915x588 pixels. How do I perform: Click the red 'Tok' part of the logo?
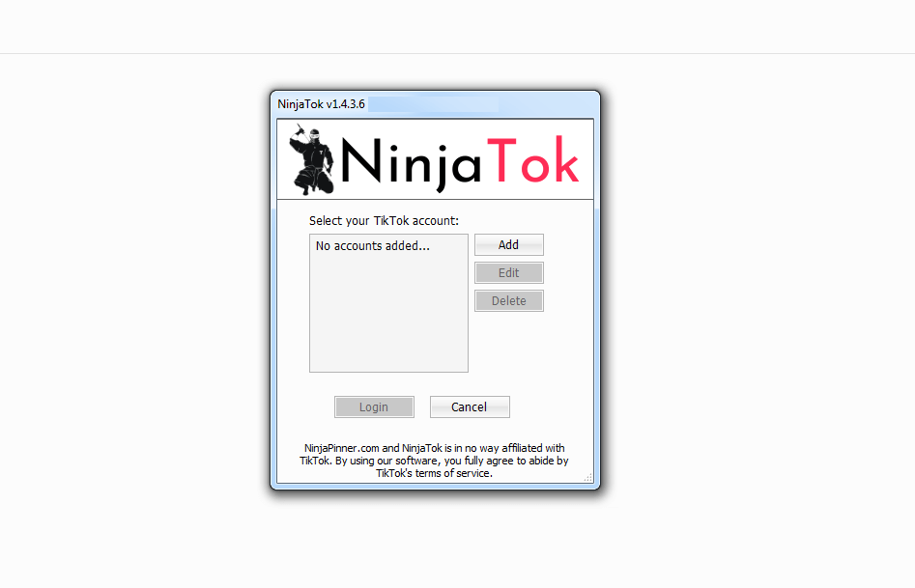click(536, 157)
